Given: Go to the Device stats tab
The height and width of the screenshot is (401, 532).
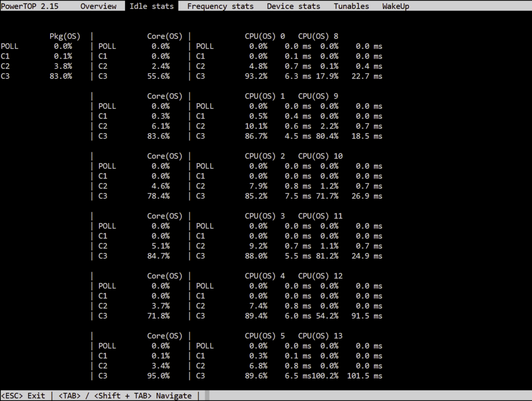Looking at the screenshot, I should click(294, 6).
